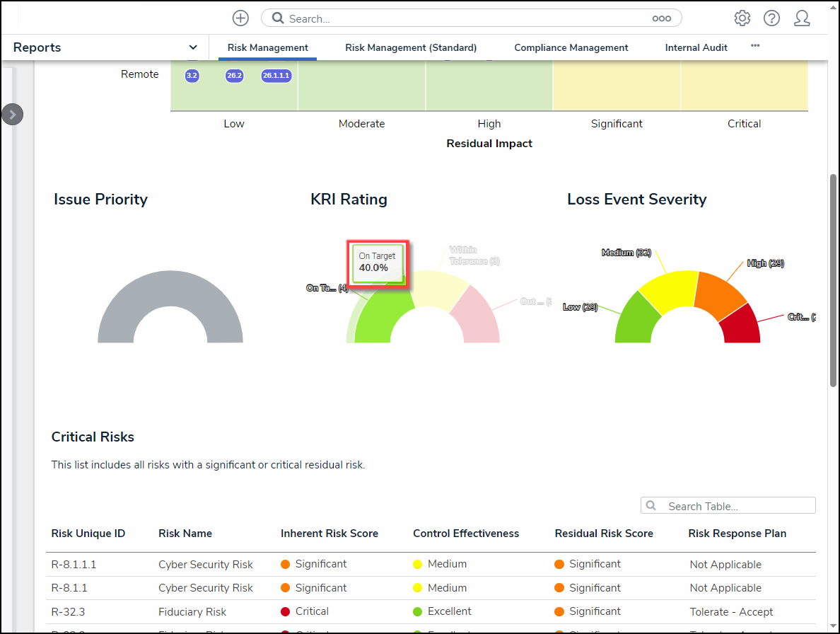
Task: Go to the Internal Audit tab
Action: pyautogui.click(x=696, y=48)
